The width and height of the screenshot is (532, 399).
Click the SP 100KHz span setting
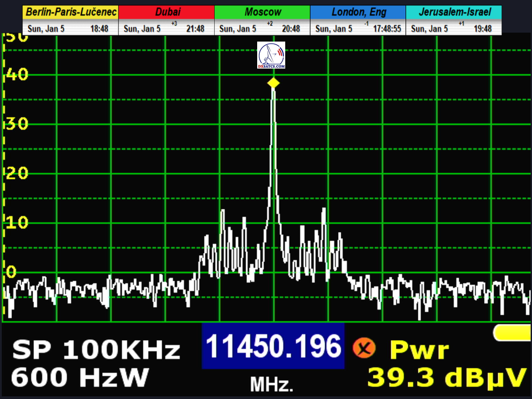pos(96,351)
